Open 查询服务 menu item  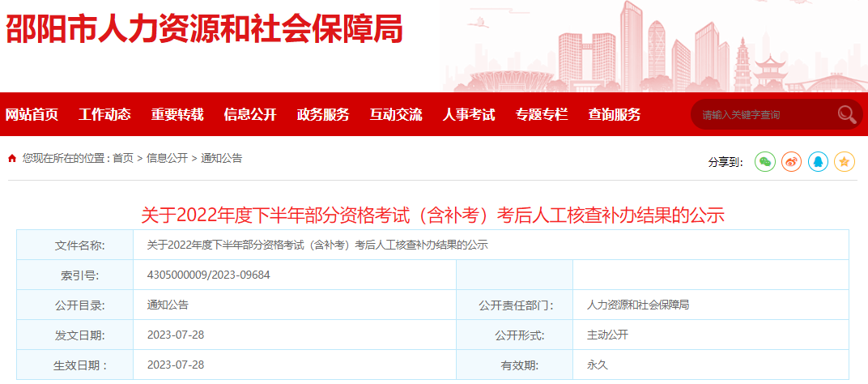(614, 115)
